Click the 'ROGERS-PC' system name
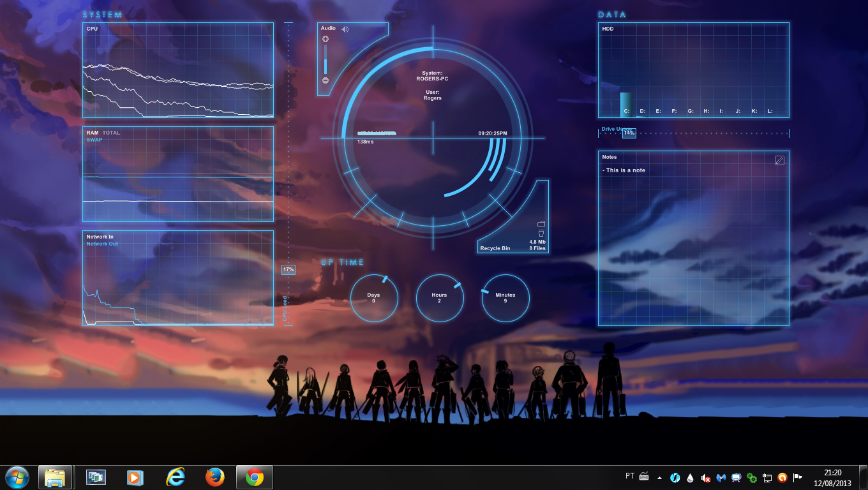868x490 pixels. point(432,79)
